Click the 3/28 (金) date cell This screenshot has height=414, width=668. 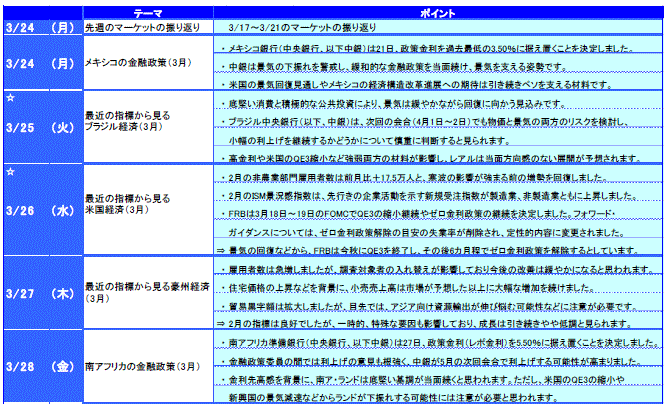tap(41, 368)
